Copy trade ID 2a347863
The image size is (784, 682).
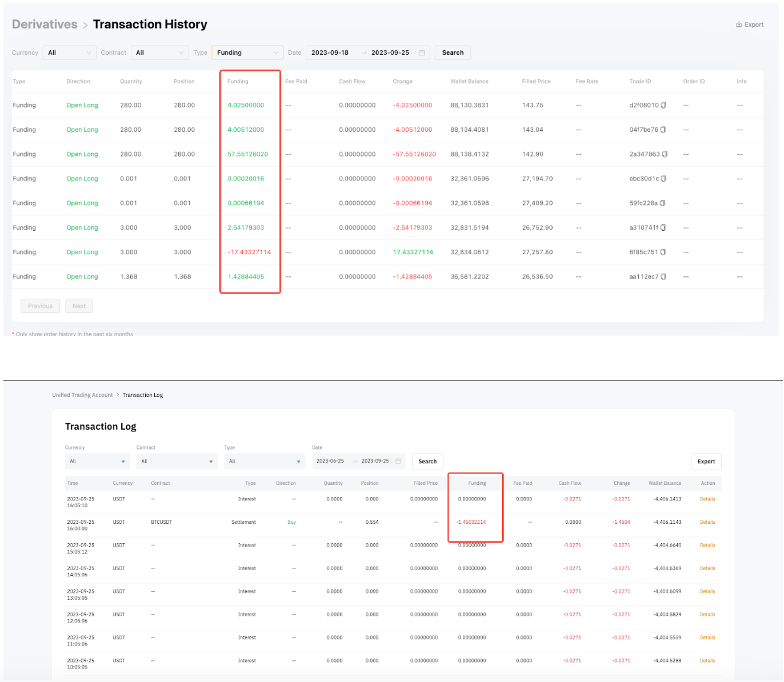point(665,154)
